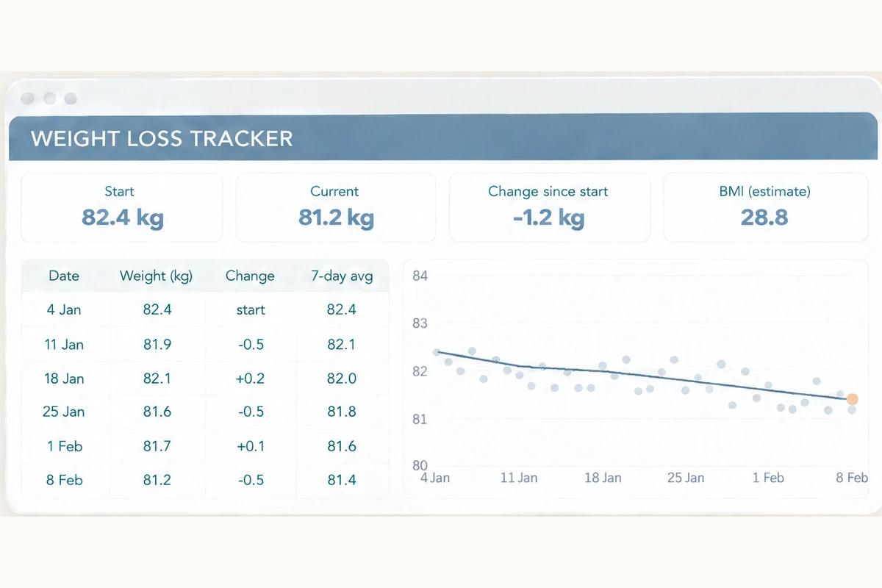Viewport: 882px width, 588px height.
Task: Click weight 81.7 in 1 Feb row
Action: click(157, 446)
